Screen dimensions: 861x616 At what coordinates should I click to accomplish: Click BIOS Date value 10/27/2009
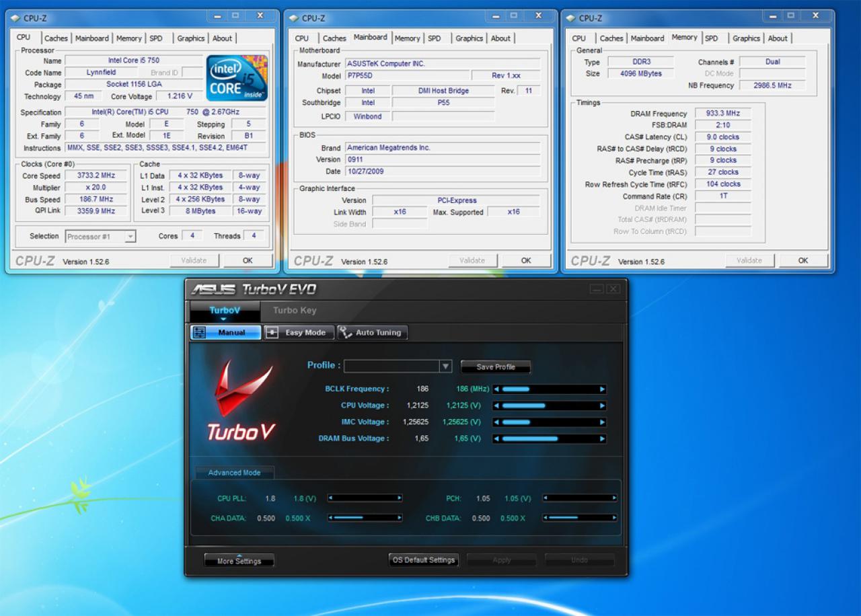(443, 171)
